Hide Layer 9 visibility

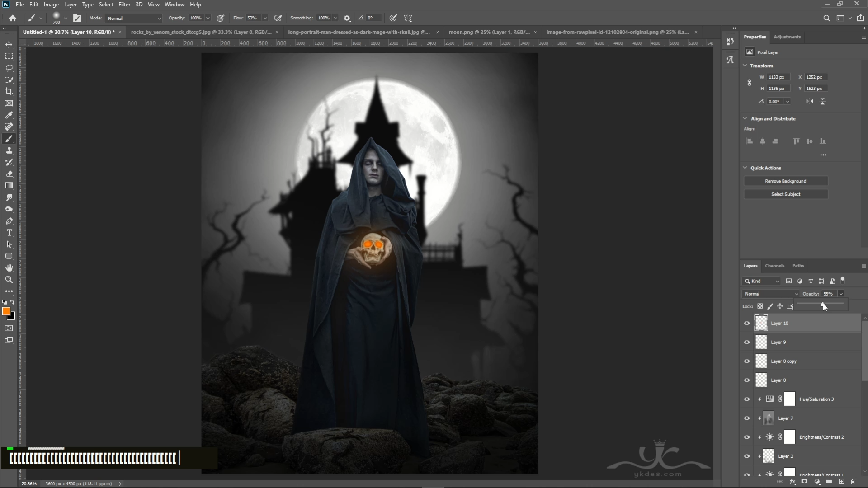747,342
